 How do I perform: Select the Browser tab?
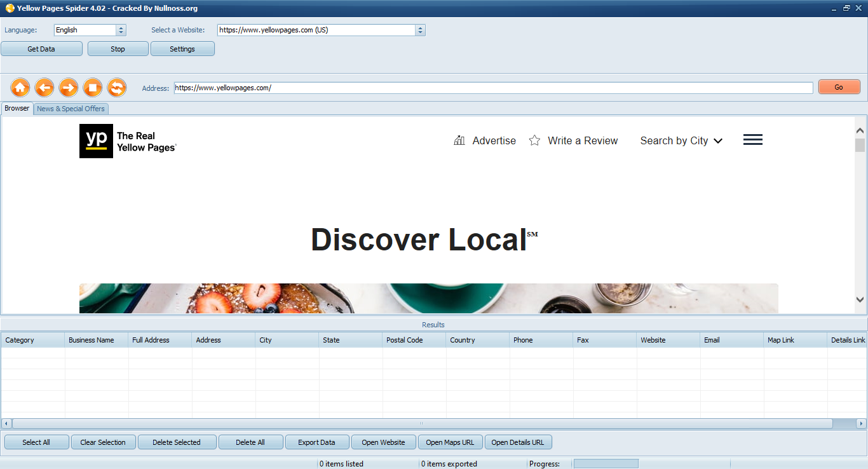[17, 108]
